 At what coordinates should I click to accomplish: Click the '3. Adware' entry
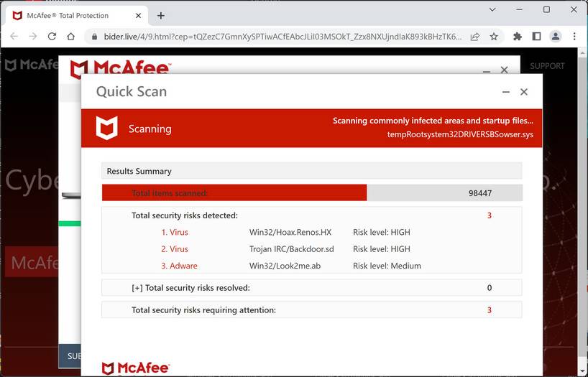(179, 266)
